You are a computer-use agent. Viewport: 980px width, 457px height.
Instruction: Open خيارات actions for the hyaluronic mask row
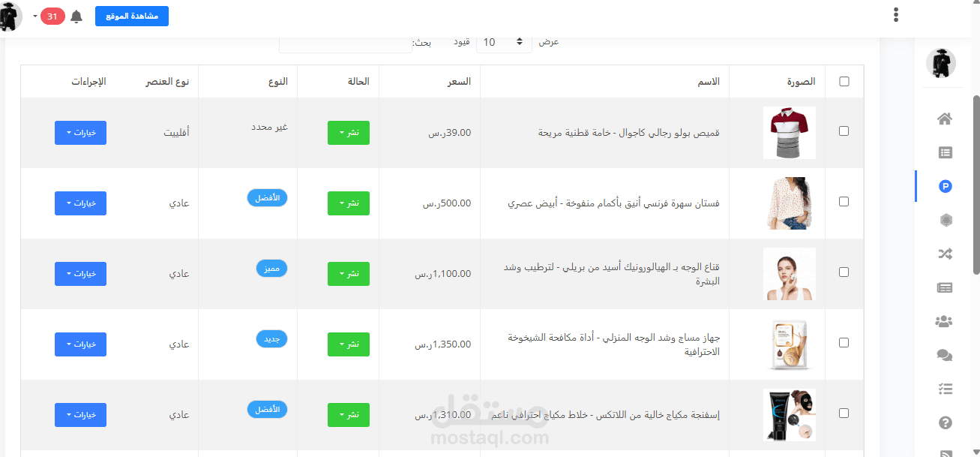[80, 274]
